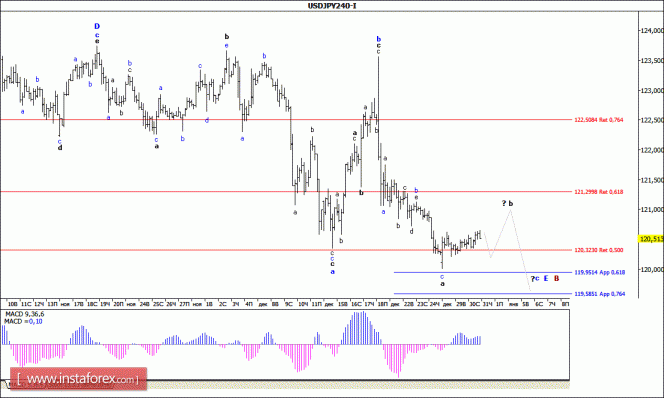Click the 121,2998 Rat 0,618 level label
Image resolution: width=664 pixels, height=398 pixels.
[598, 192]
